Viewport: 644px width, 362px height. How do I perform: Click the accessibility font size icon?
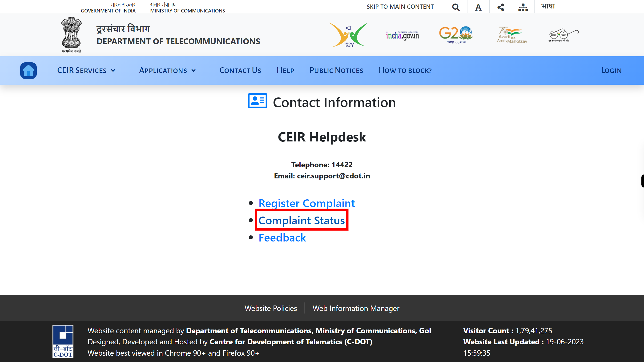(x=478, y=7)
